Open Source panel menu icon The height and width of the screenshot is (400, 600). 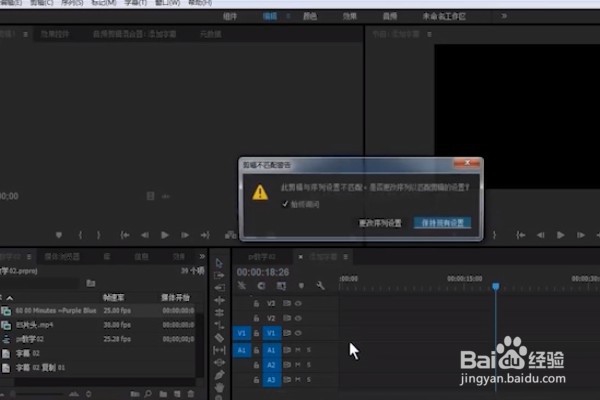25,34
